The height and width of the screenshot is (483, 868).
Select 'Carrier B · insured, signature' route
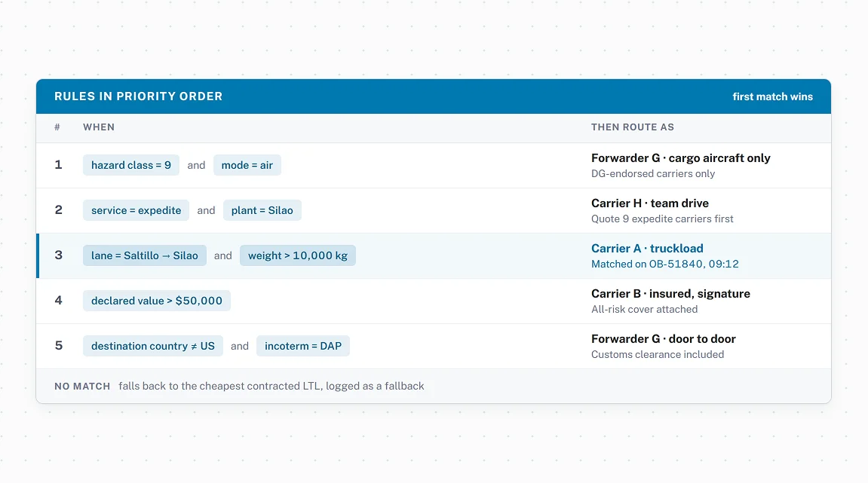pos(670,294)
